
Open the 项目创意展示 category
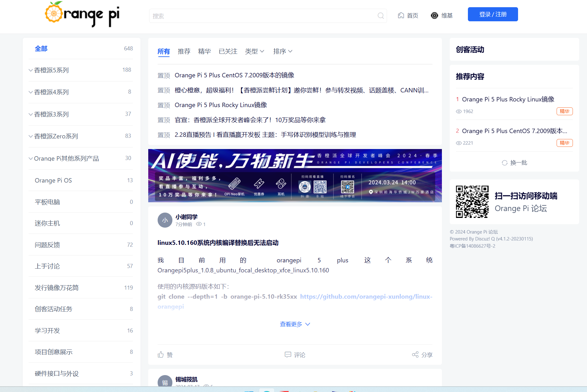81,352
